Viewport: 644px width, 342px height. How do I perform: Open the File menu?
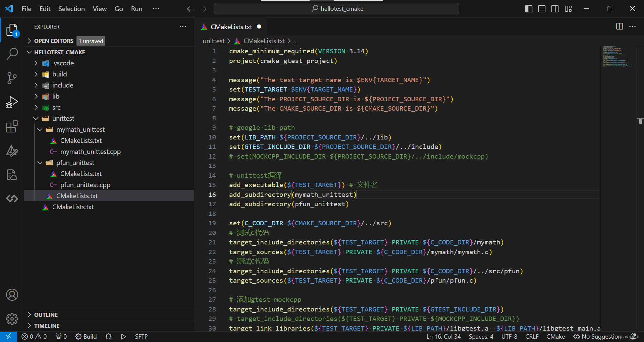pyautogui.click(x=26, y=9)
